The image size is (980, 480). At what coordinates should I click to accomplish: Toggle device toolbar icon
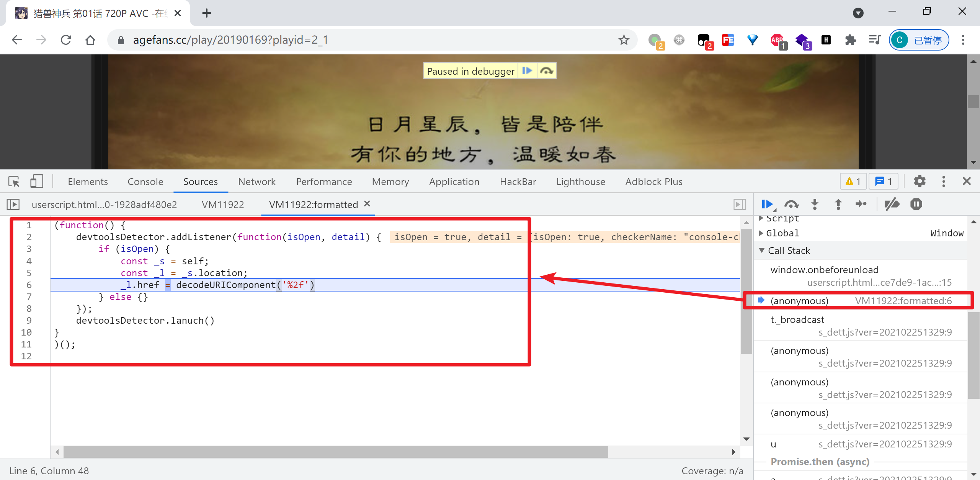[36, 182]
